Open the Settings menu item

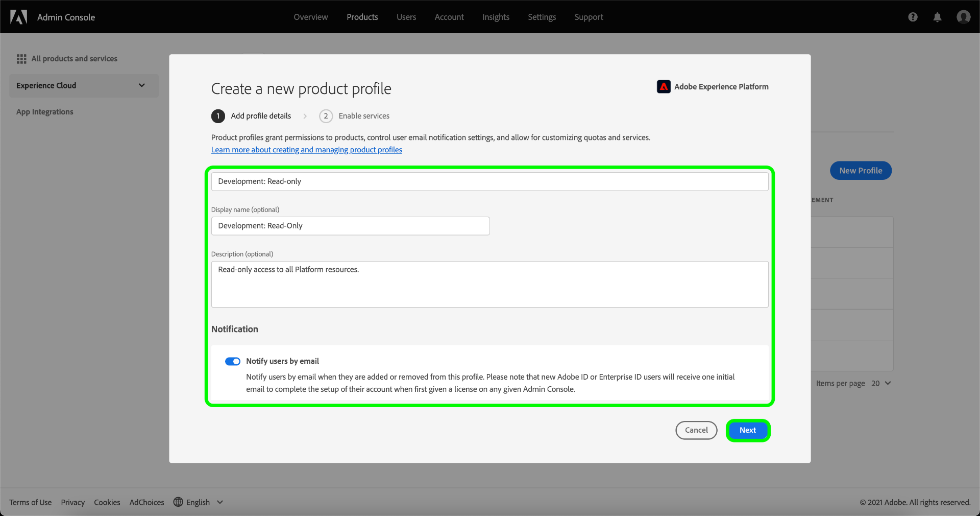point(542,17)
